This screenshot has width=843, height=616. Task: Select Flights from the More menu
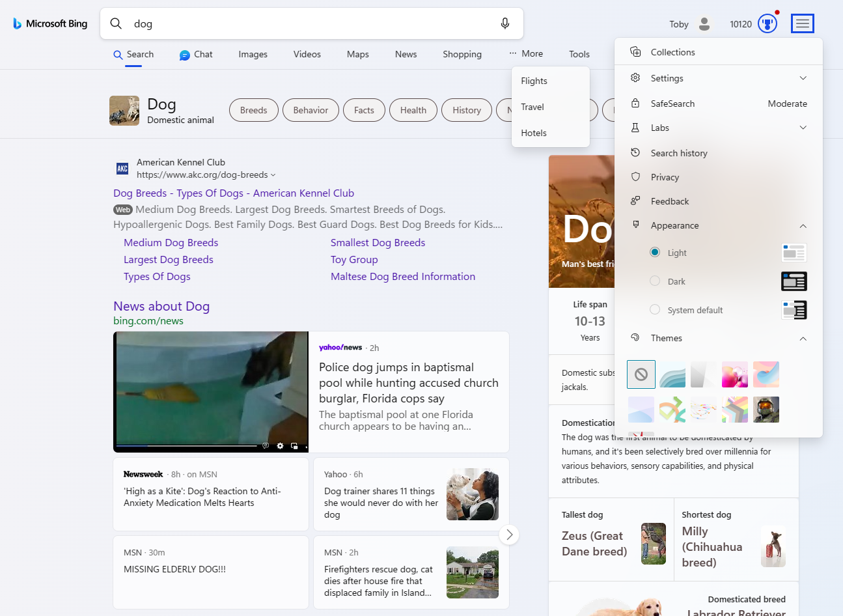(x=551, y=81)
